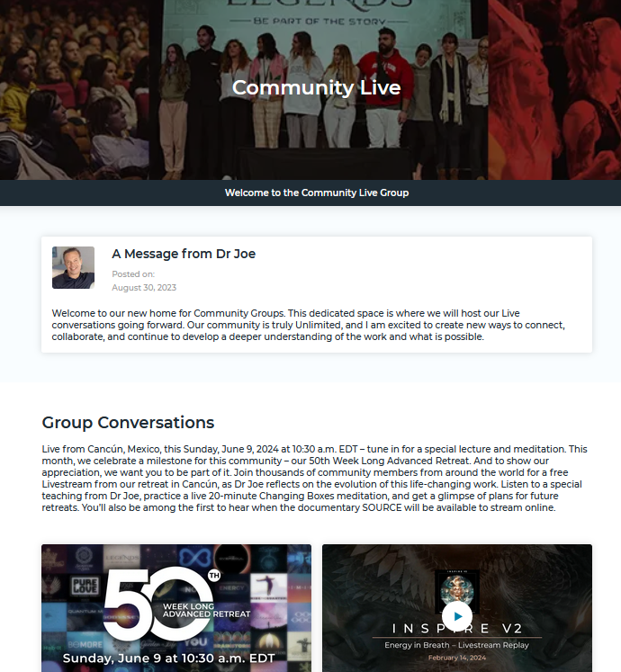This screenshot has height=672, width=621.
Task: Open the large white 50 logo graphic
Action: tap(157, 604)
